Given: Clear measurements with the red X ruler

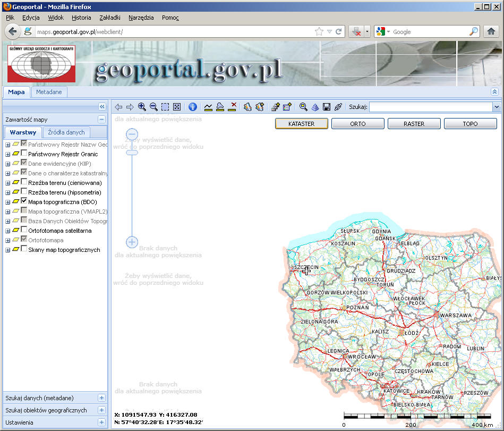Looking at the screenshot, I should 232,107.
